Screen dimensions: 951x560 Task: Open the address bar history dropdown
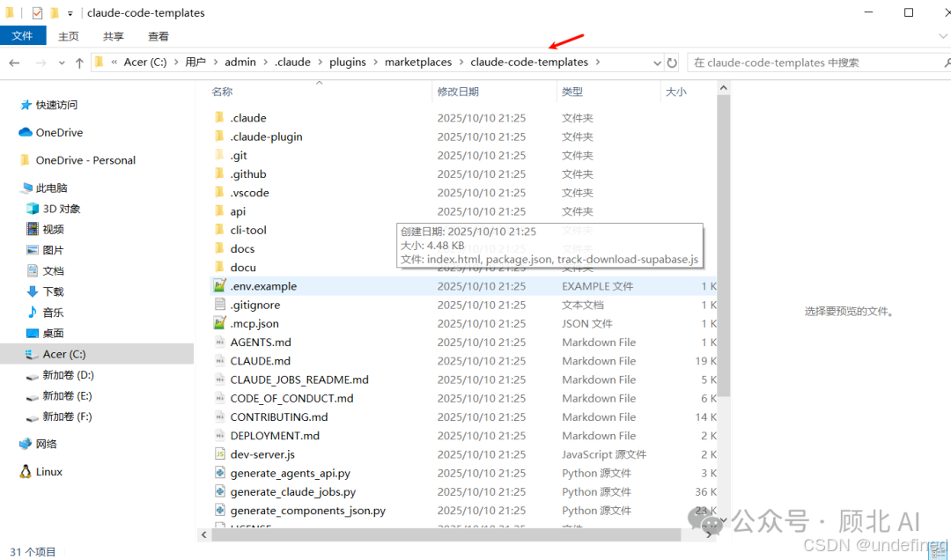[657, 63]
